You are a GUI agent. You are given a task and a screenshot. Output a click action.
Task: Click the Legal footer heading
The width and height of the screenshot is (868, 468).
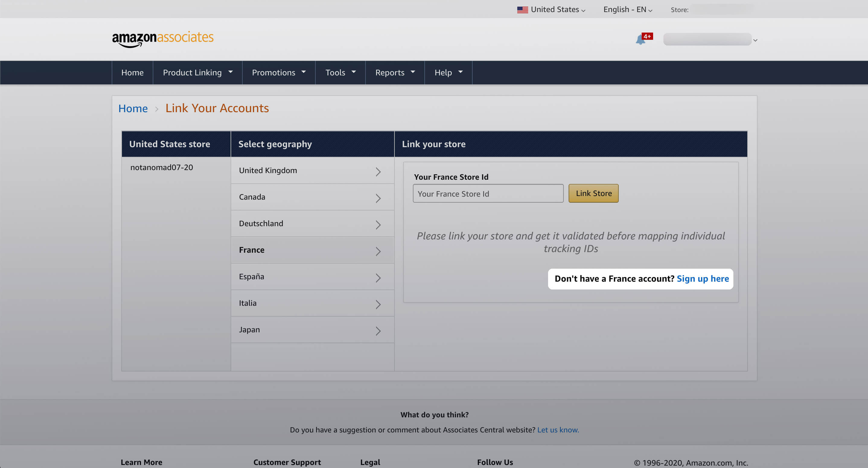(x=370, y=462)
